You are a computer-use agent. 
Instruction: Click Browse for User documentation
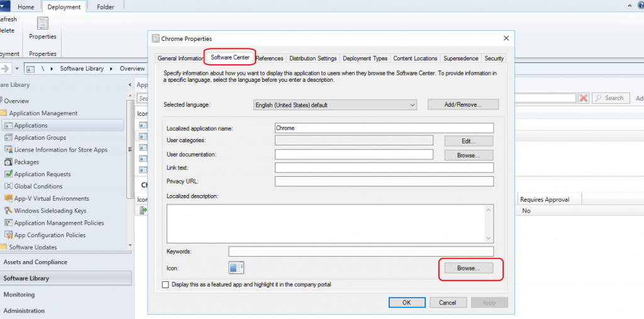(469, 155)
